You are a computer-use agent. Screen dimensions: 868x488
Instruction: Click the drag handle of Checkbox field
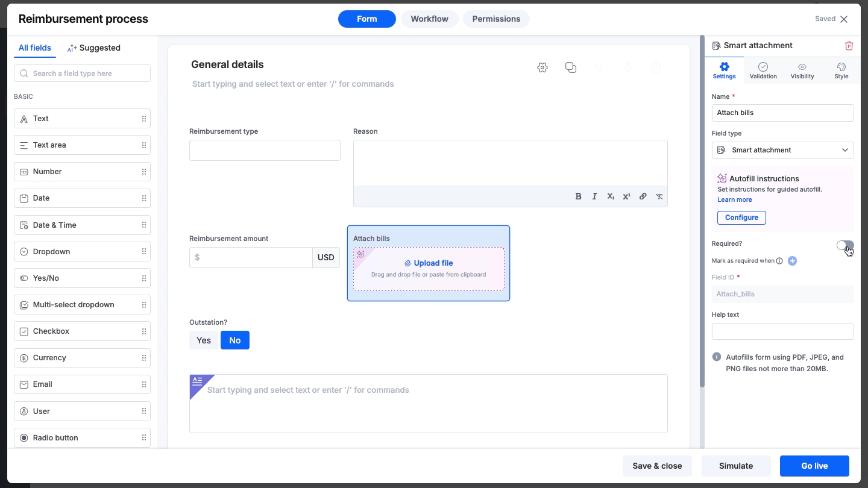tap(144, 331)
